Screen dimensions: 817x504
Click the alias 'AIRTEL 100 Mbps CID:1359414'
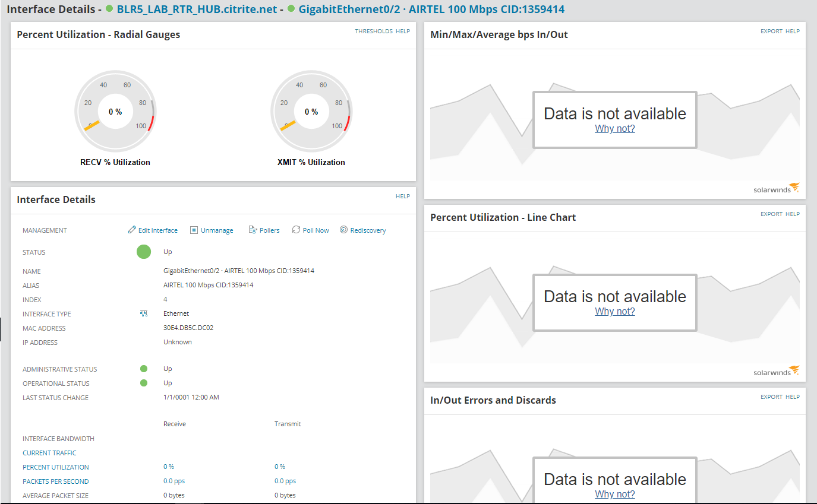[x=209, y=285]
